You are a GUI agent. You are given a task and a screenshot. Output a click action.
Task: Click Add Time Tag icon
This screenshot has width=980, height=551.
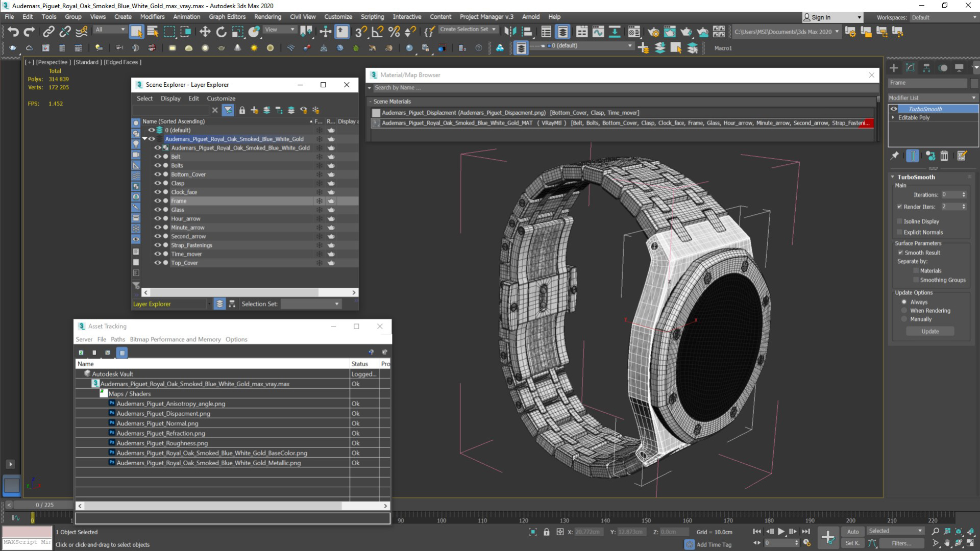click(x=690, y=544)
